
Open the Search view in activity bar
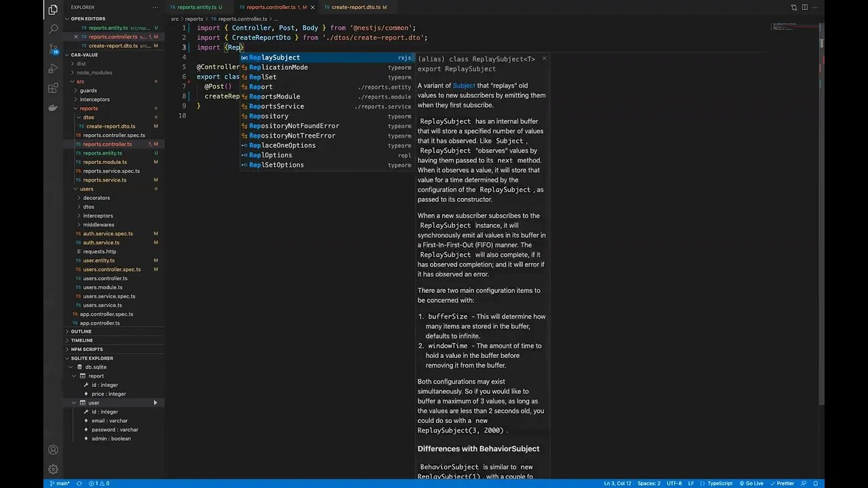click(53, 29)
